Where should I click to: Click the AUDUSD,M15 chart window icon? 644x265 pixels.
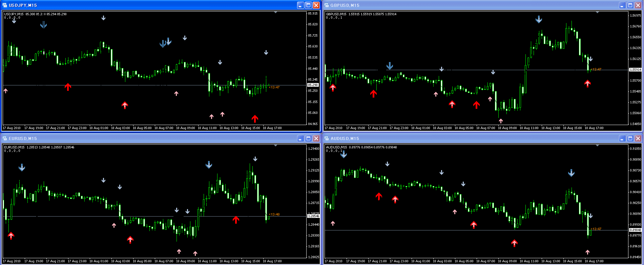327,138
